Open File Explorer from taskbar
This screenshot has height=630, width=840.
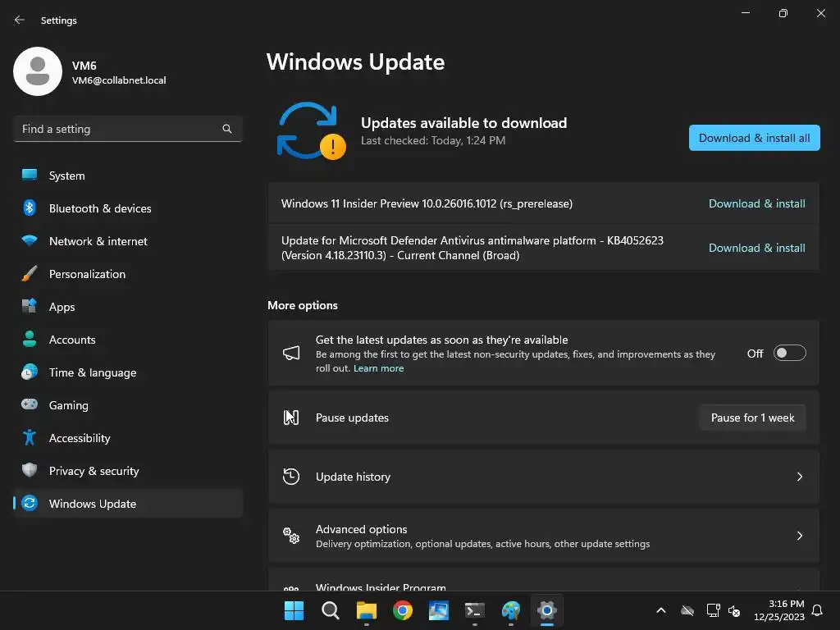(367, 610)
